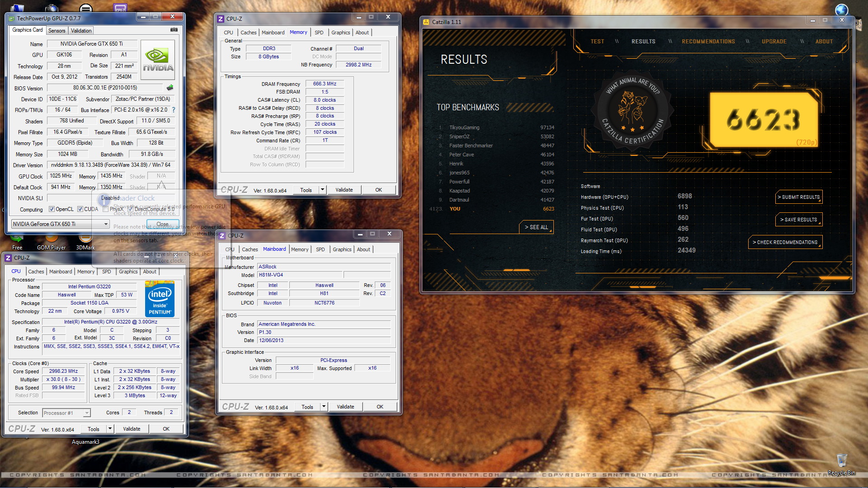The width and height of the screenshot is (868, 488).
Task: Click the Intel Pentium logo in CPU-Z
Action: tap(160, 299)
